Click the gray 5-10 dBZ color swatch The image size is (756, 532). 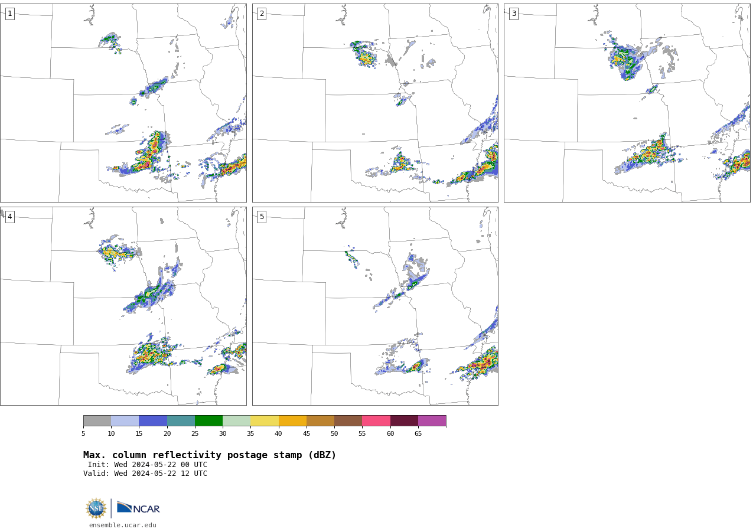[x=97, y=420]
